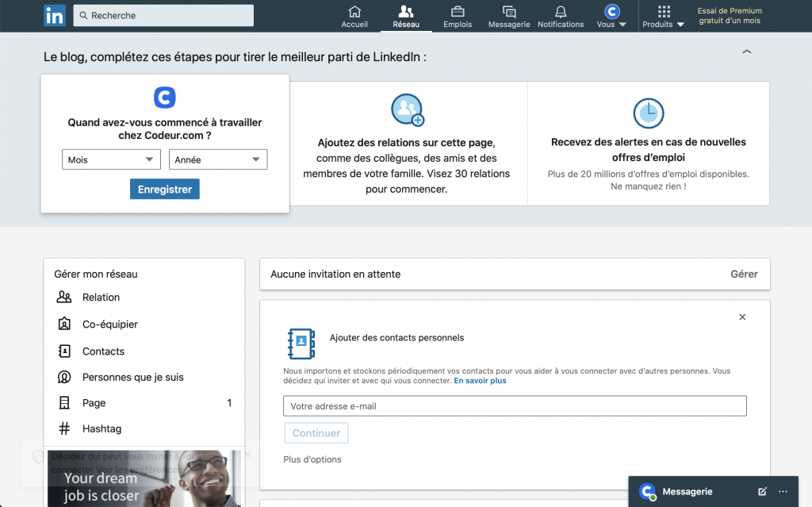This screenshot has height=507, width=812.
Task: Open the Mois dropdown
Action: point(111,159)
